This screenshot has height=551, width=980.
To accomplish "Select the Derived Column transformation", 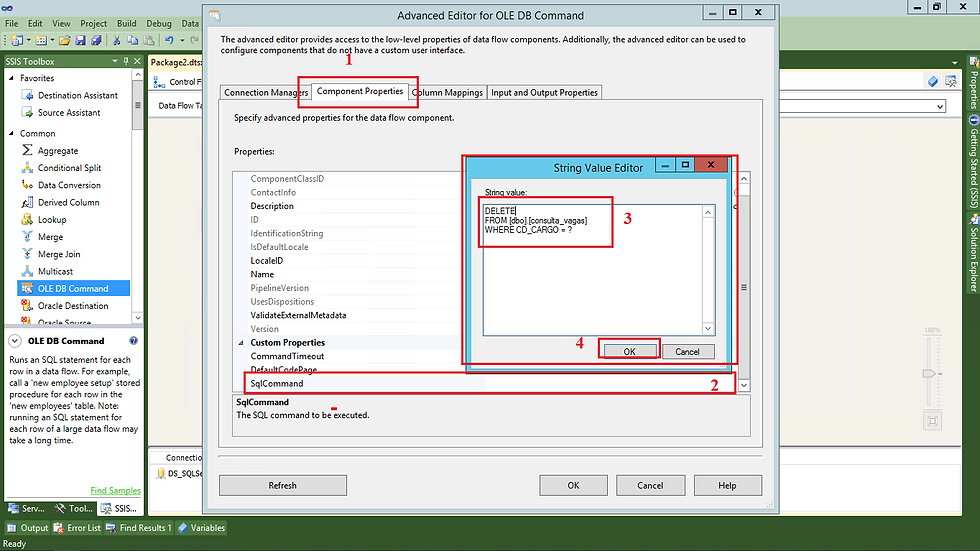I will click(x=68, y=202).
